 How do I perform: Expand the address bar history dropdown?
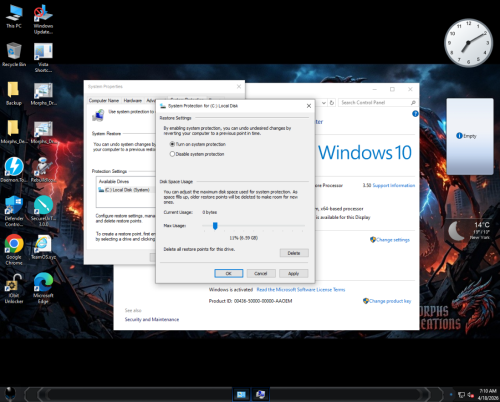click(323, 103)
